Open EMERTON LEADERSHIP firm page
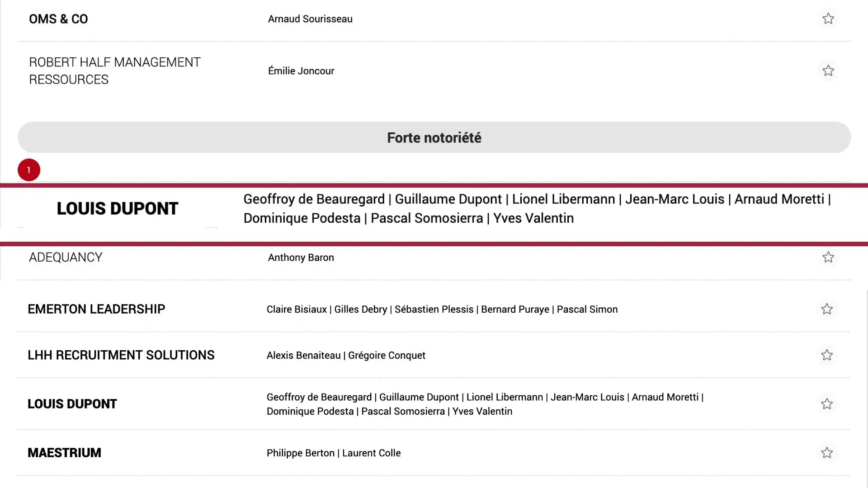The image size is (868, 488). tap(96, 309)
